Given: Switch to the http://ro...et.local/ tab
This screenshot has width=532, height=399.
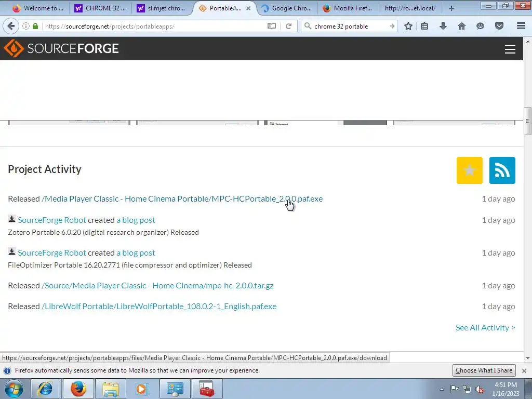Looking at the screenshot, I should click(x=410, y=8).
